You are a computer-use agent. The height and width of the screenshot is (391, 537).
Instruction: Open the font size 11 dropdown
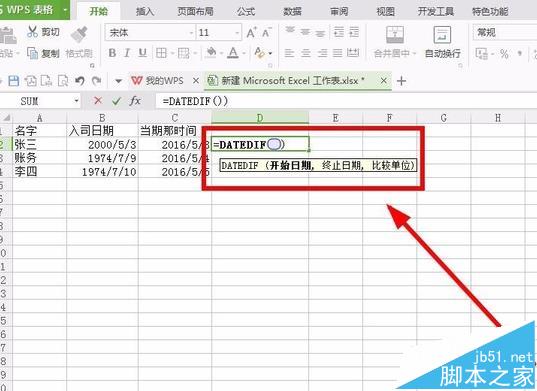[x=237, y=33]
